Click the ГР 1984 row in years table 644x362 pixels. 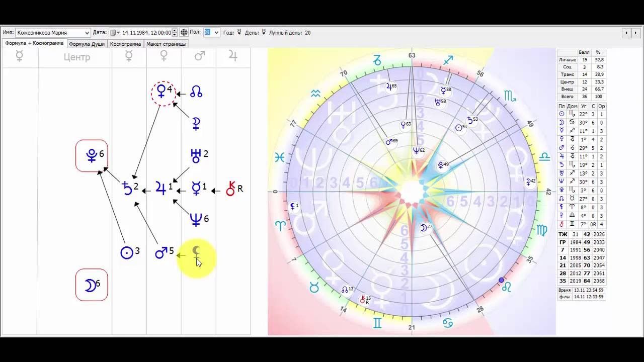582,242
